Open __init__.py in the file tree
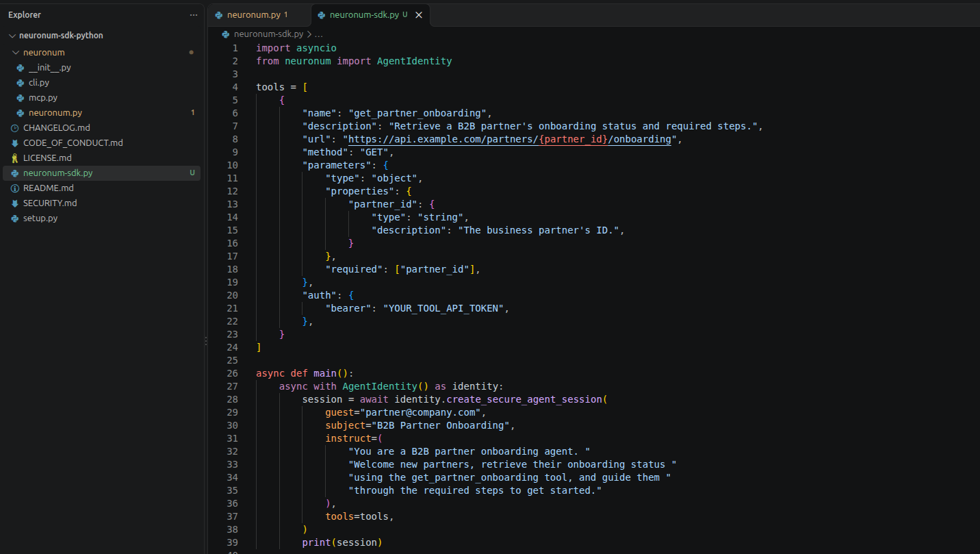The image size is (980, 554). [x=50, y=68]
